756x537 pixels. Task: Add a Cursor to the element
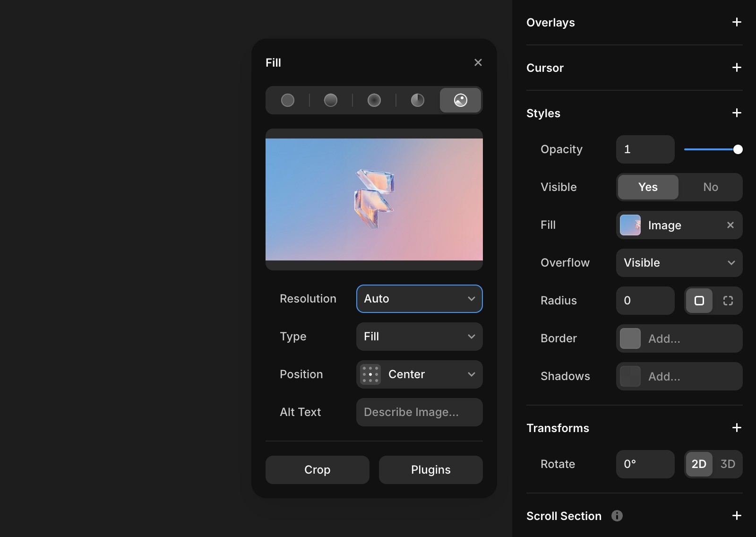(737, 68)
